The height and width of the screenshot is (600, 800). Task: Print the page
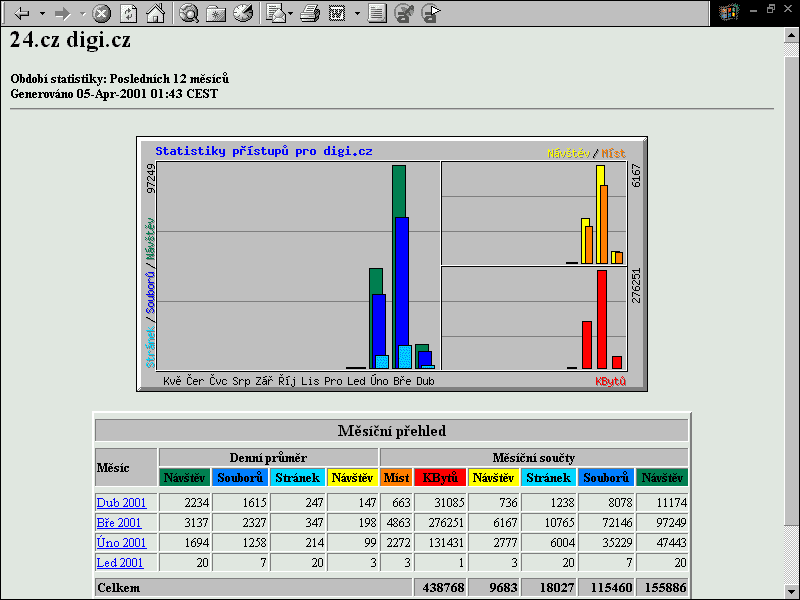coord(310,13)
